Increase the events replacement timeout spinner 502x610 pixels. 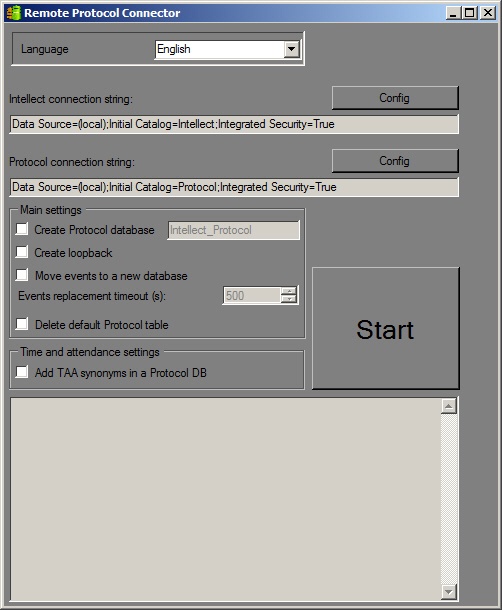[x=289, y=291]
